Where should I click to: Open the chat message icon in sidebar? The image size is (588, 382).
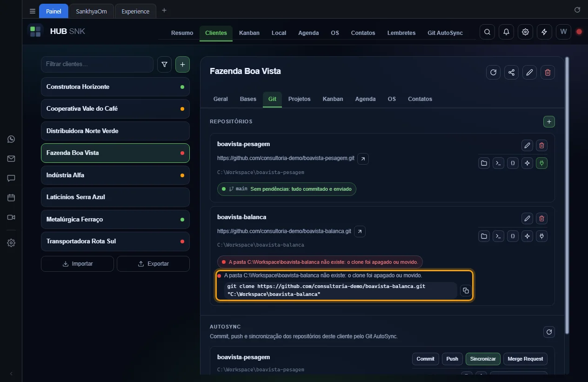coord(11,178)
